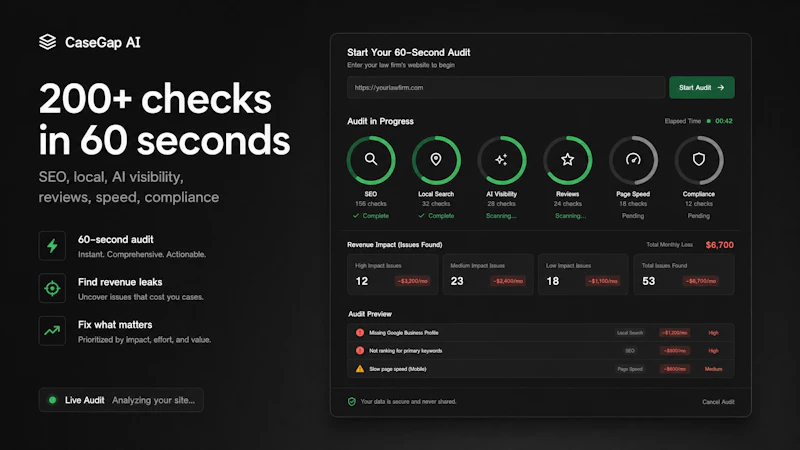
Task: Click the Start Audit button
Action: (702, 87)
